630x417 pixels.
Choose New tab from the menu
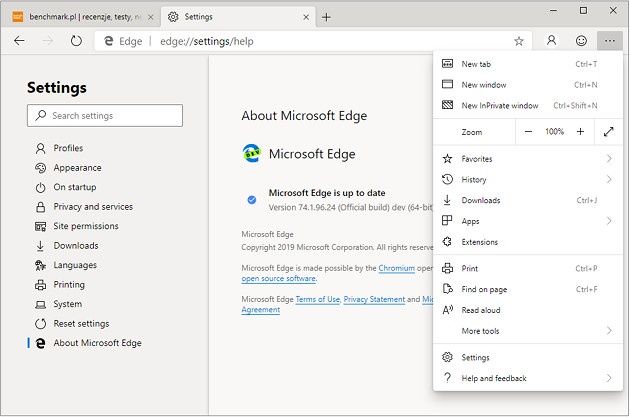pos(528,64)
